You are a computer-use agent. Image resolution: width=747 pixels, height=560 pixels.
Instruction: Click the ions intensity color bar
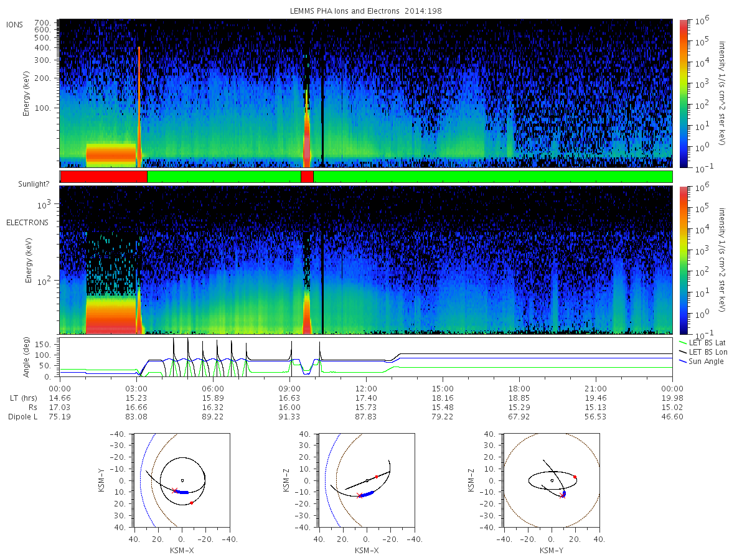682,93
